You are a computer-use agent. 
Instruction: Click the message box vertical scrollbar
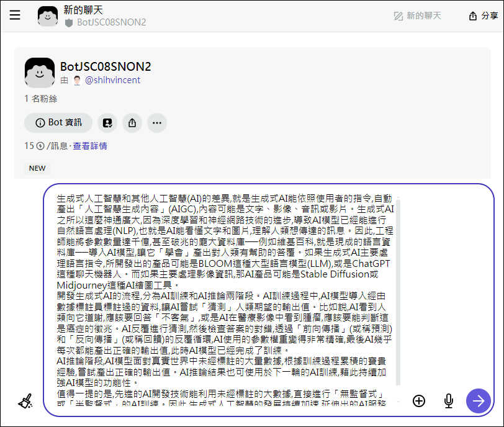(x=398, y=292)
